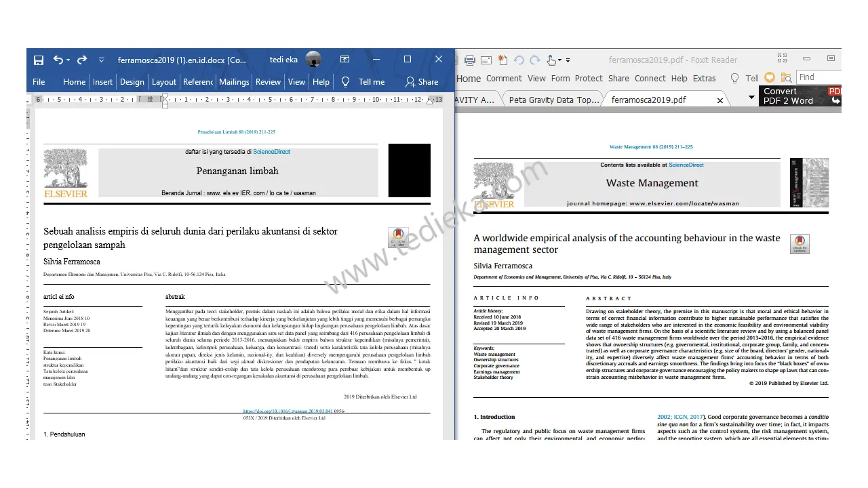Viewport: 868px width, 488px height.
Task: Undo last action in Word
Action: point(58,60)
